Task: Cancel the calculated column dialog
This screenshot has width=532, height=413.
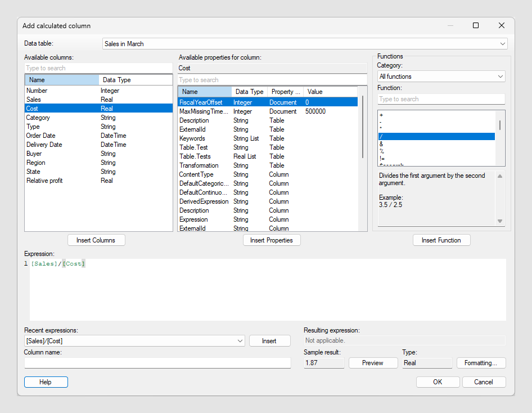Action: pyautogui.click(x=484, y=382)
